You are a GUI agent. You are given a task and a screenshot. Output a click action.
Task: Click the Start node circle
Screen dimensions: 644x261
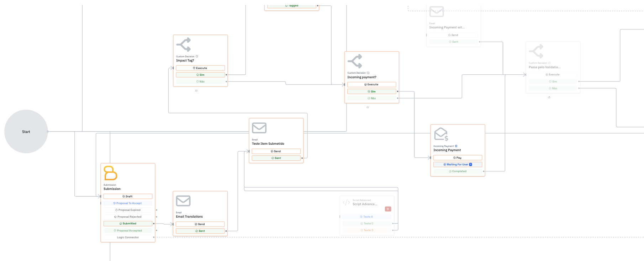(26, 132)
